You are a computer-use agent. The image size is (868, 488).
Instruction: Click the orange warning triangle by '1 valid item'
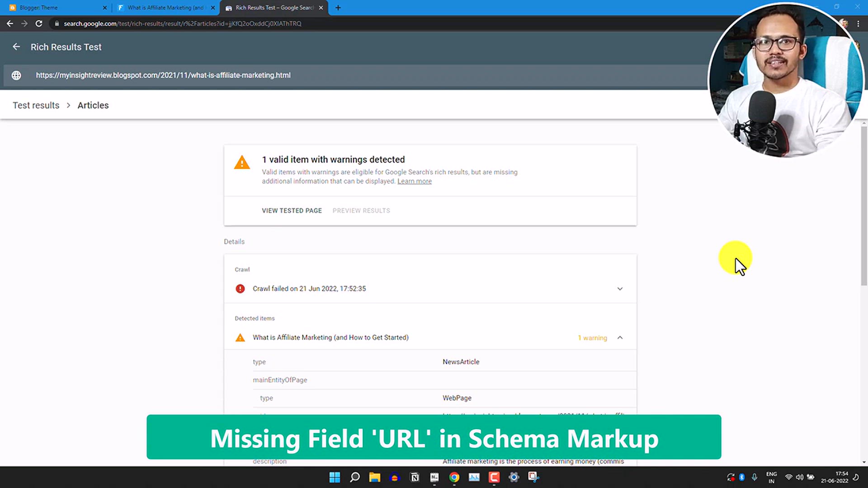click(242, 162)
